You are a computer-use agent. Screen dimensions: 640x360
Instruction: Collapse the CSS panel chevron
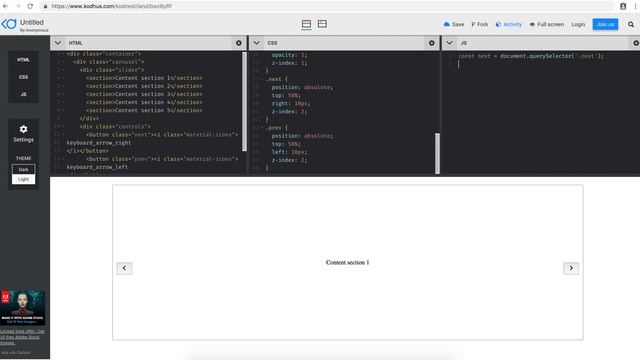(x=256, y=43)
